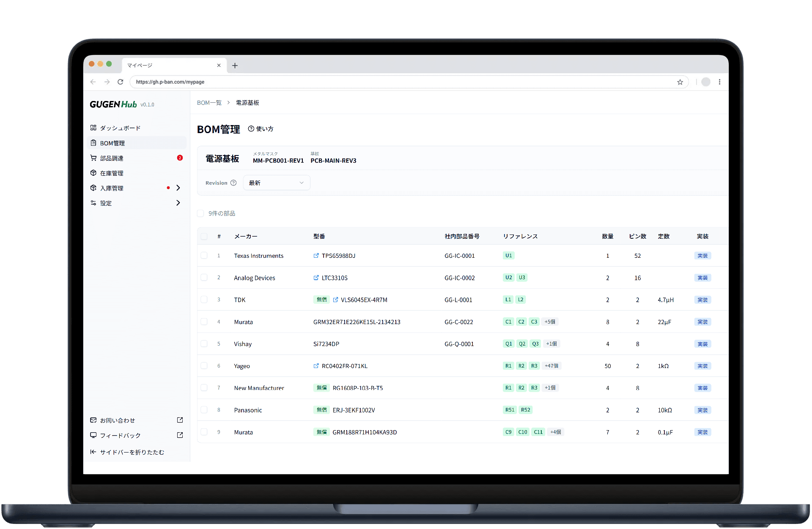The image size is (812, 529).
Task: Click the フィードバック monitor icon
Action: coord(93,435)
